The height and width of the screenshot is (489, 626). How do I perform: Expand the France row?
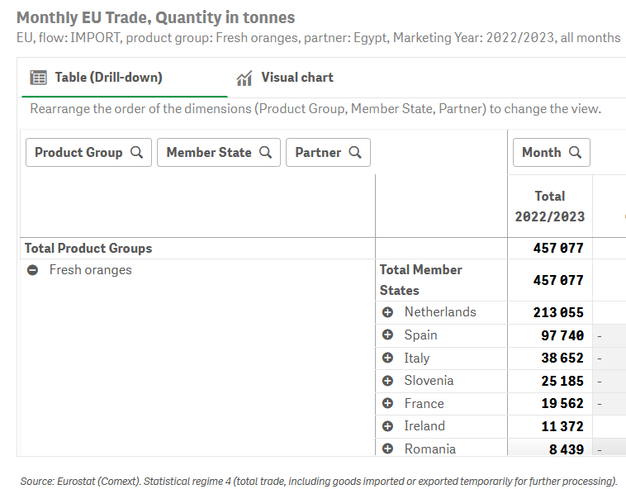click(388, 404)
